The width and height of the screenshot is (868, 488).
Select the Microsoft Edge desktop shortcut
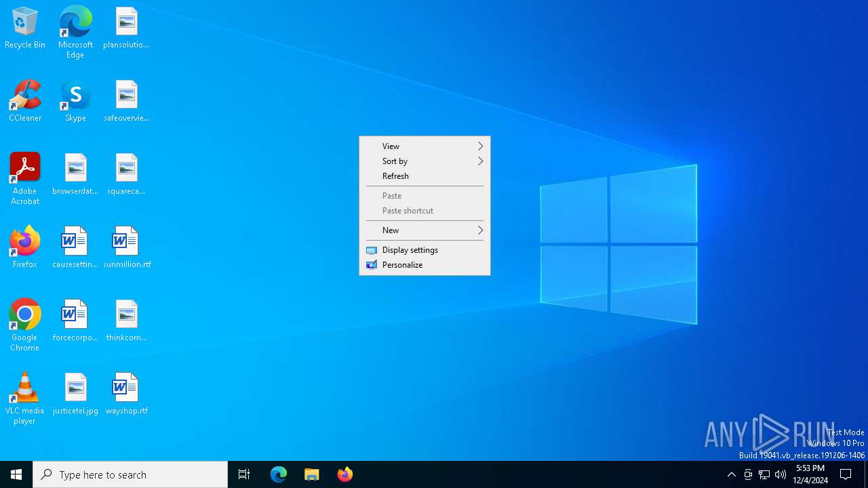click(x=75, y=33)
